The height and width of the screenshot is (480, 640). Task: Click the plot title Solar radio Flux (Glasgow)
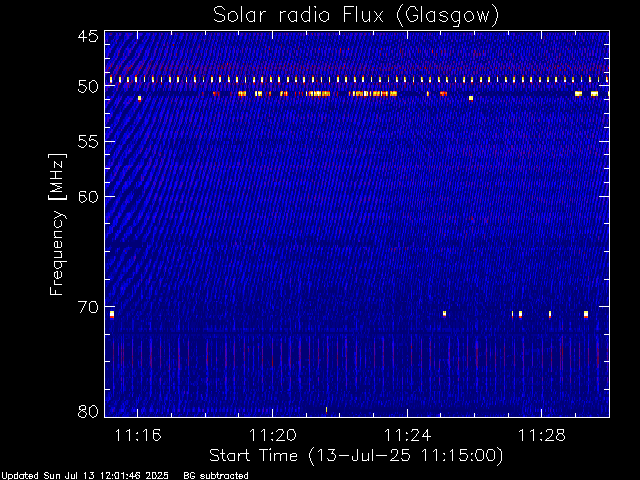pos(356,16)
